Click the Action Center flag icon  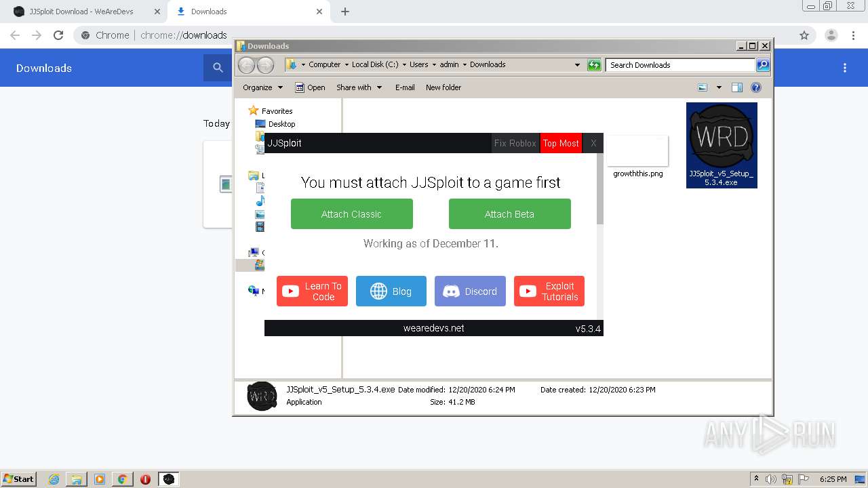coord(804,479)
